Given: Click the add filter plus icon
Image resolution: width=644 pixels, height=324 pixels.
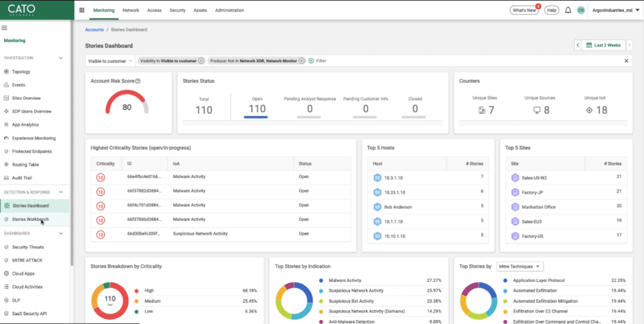Looking at the screenshot, I should coord(311,61).
